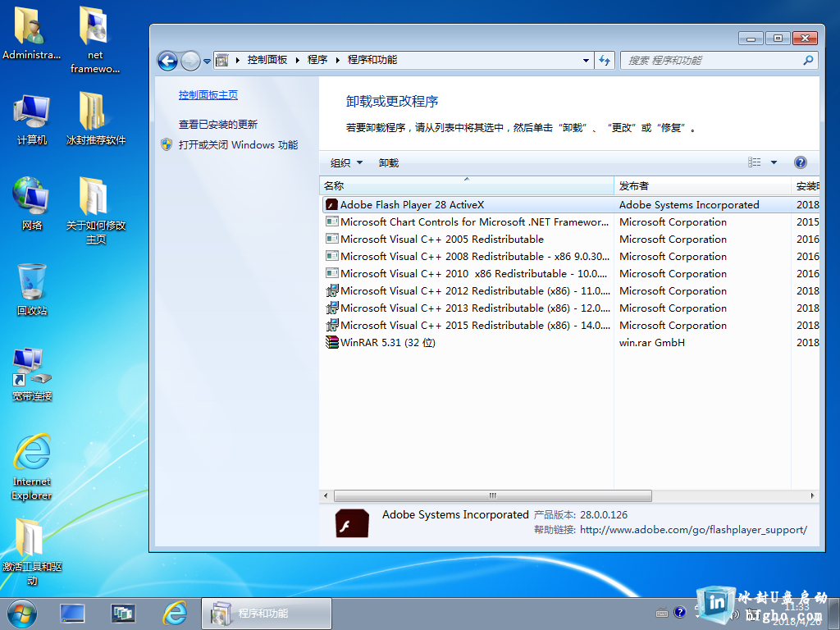Click the change view icon

(755, 162)
